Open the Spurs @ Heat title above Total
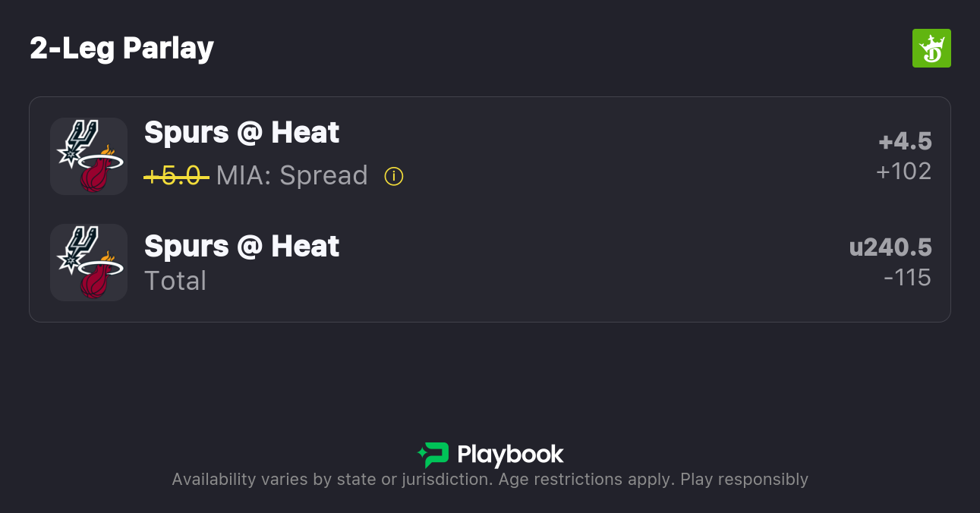 241,247
